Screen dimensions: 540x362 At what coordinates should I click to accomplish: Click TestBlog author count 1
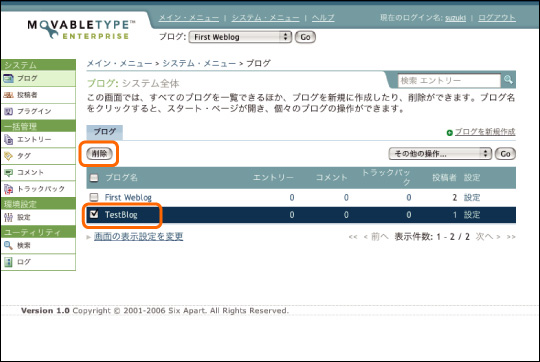pyautogui.click(x=455, y=215)
